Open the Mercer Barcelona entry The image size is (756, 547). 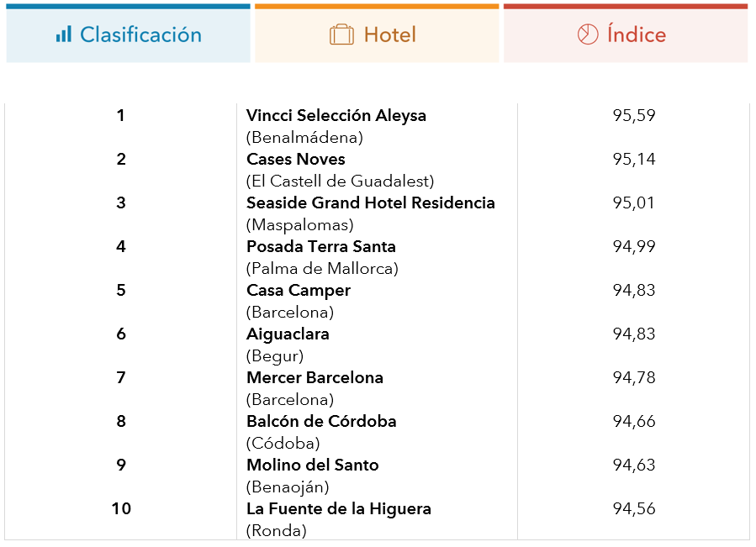click(315, 378)
